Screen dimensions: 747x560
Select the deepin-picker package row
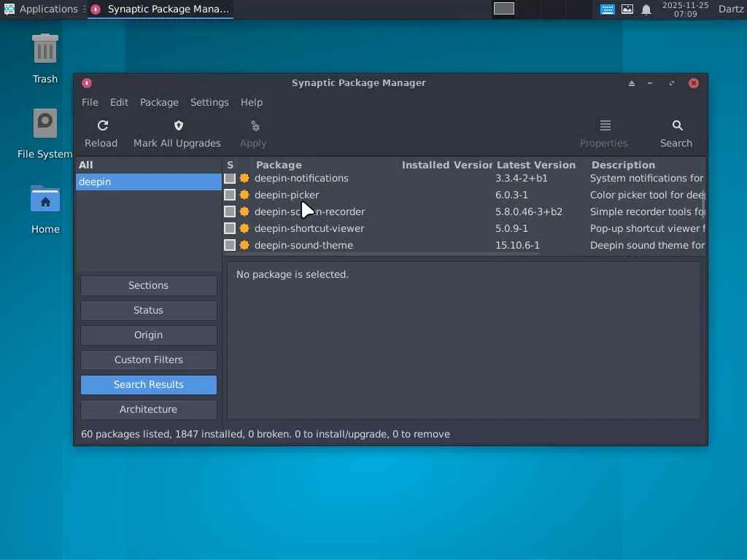point(464,195)
